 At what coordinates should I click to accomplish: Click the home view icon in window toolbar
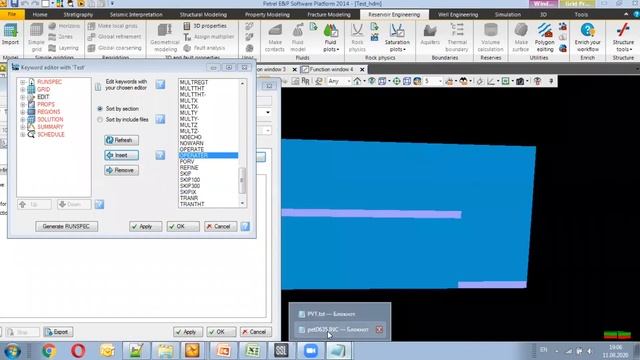357,81
